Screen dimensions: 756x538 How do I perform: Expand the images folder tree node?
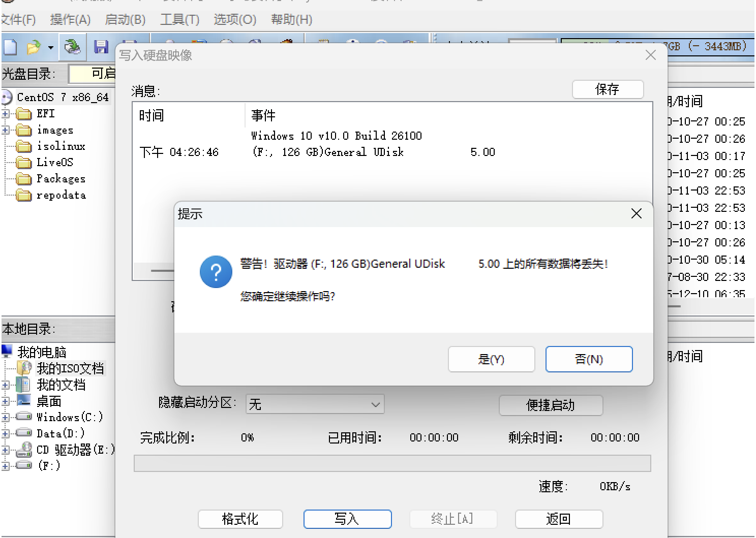(6, 130)
